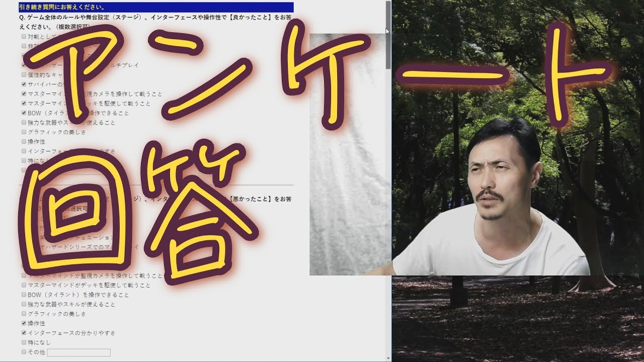Click the scrollbar down arrow of the survey page
The height and width of the screenshot is (362, 644).
(x=388, y=358)
